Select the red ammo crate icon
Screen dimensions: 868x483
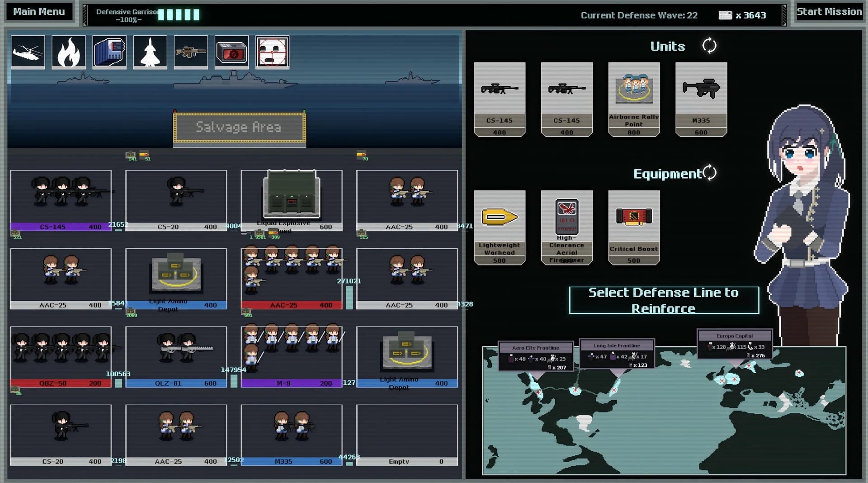pos(231,52)
